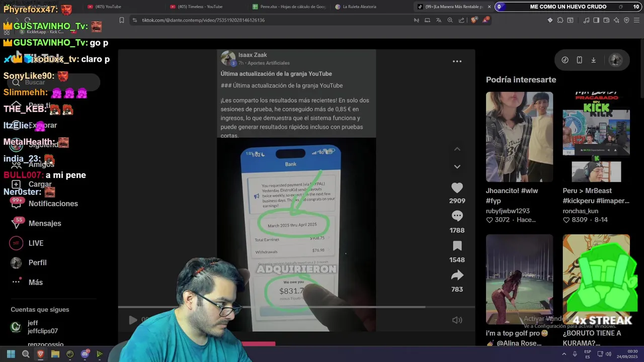Click Aportes Artificiales group link

pyautogui.click(x=268, y=63)
